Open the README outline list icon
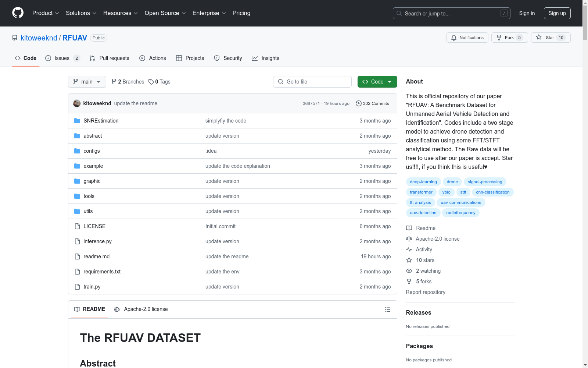588x368 pixels. pyautogui.click(x=387, y=309)
